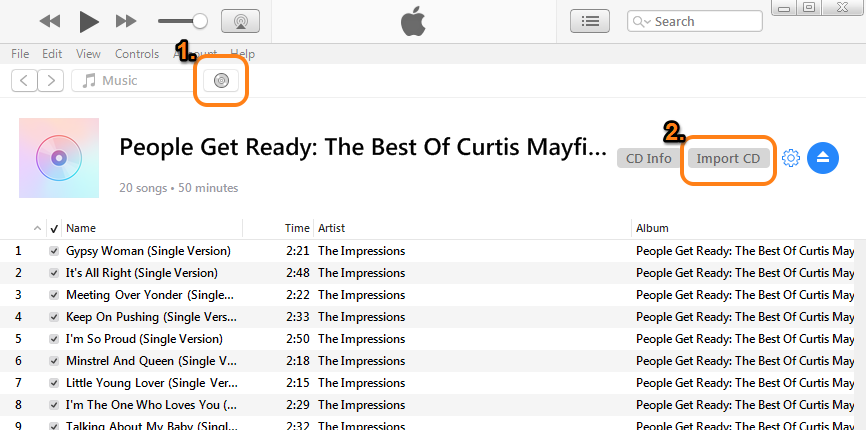Click the Previous track rewind button
The image size is (866, 430).
coord(50,22)
